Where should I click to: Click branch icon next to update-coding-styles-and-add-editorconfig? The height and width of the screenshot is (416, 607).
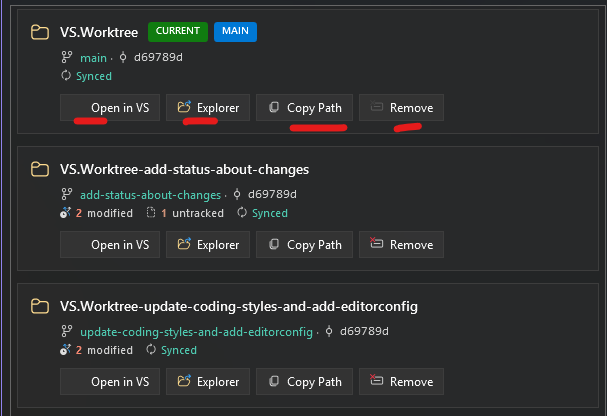click(67, 331)
